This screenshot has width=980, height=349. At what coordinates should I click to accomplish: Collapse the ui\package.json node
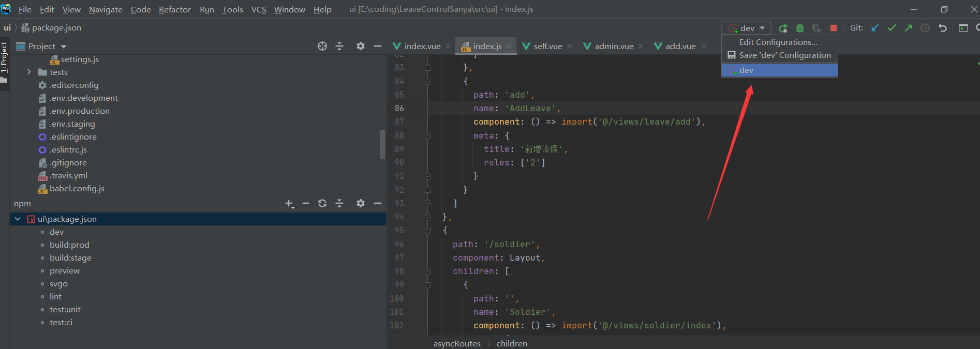pyautogui.click(x=18, y=219)
